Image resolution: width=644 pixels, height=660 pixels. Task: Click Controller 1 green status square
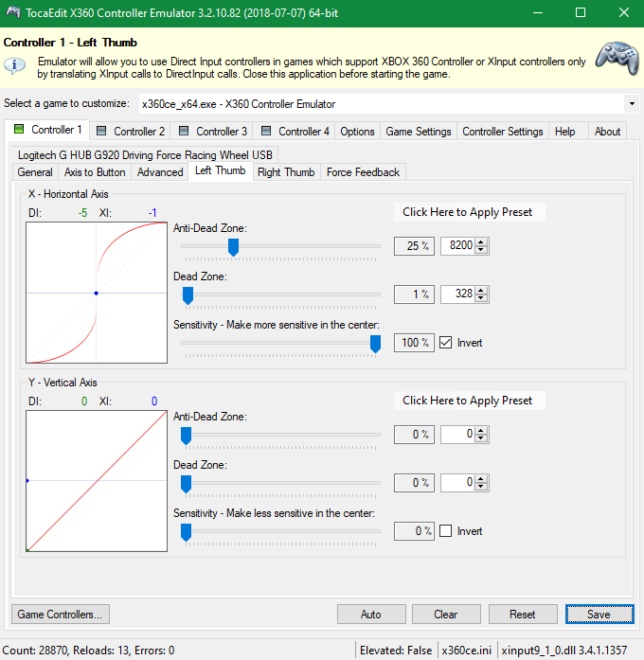(19, 129)
